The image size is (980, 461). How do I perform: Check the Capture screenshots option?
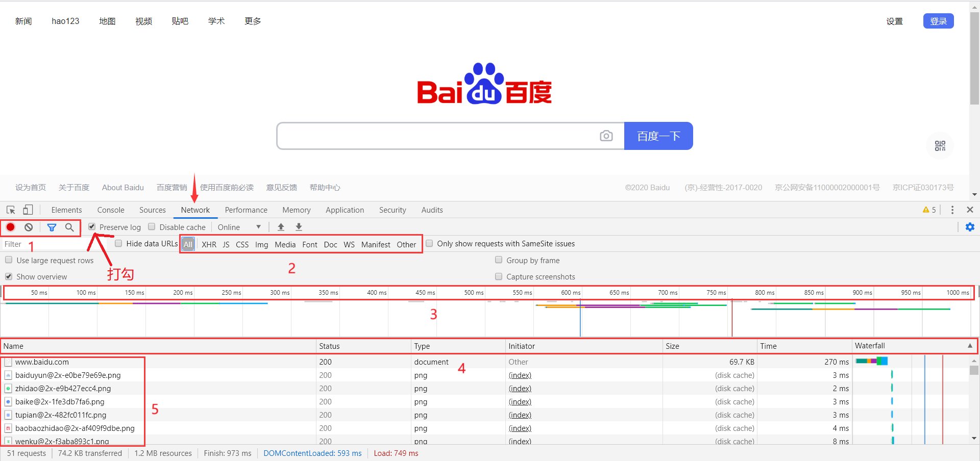pos(499,276)
